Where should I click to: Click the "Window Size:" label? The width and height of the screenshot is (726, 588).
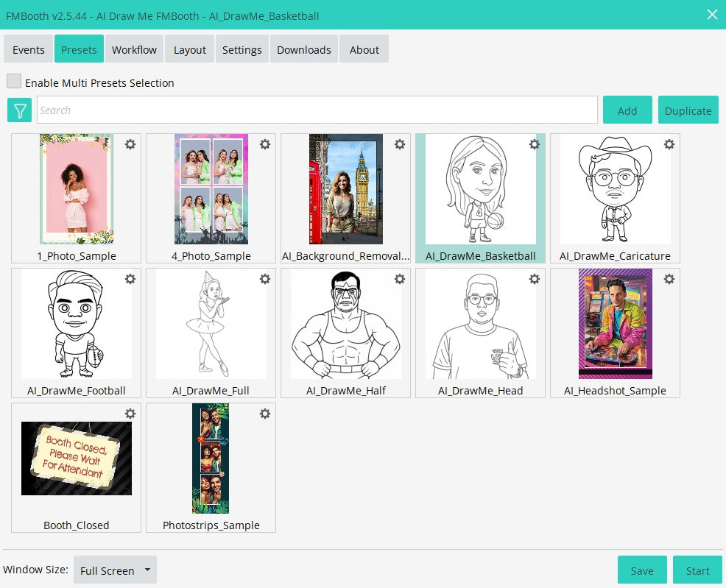click(x=35, y=570)
